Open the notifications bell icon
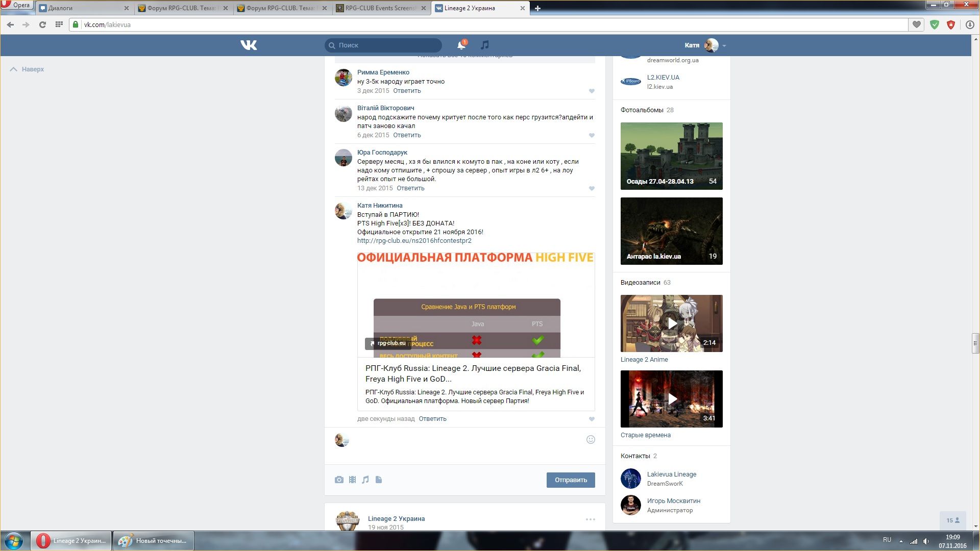 tap(461, 45)
